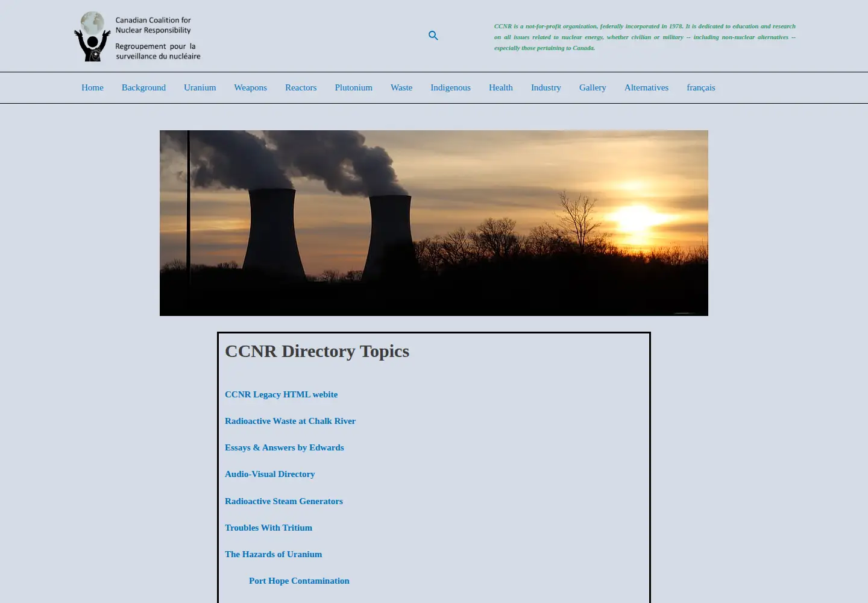The image size is (868, 603).
Task: Open the Reactors menu item
Action: [301, 87]
